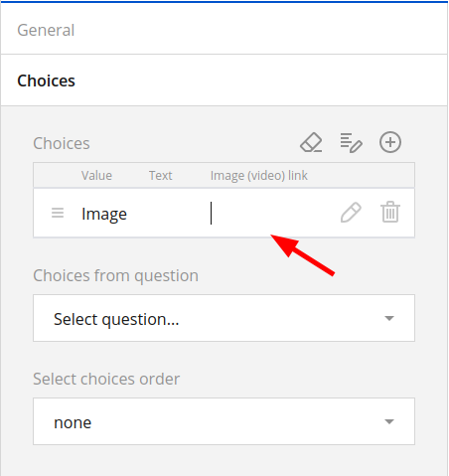Screen dimensions: 449x476
Task: Add a new choice with plus icon
Action: pos(390,142)
